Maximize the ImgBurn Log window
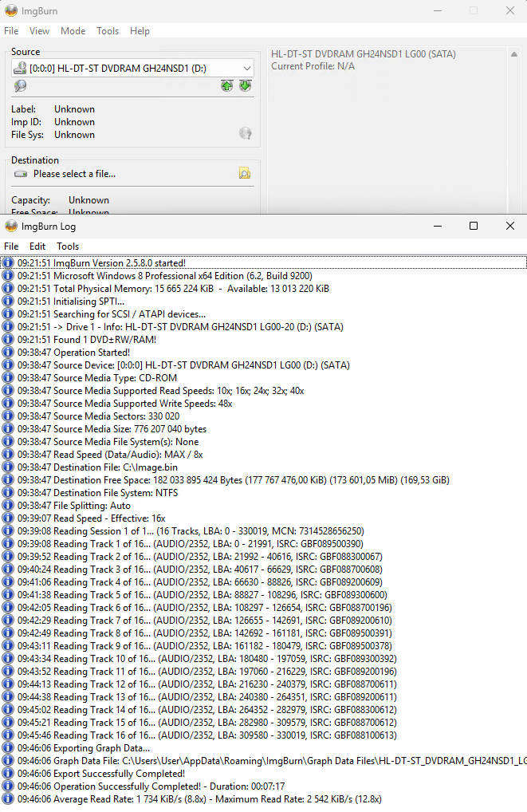This screenshot has height=812, width=527. [x=474, y=226]
